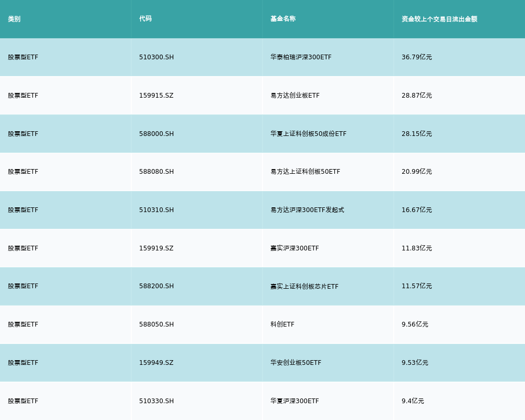This screenshot has width=525, height=420.
Task: Select code 159919.SZ cell
Action: coord(156,248)
